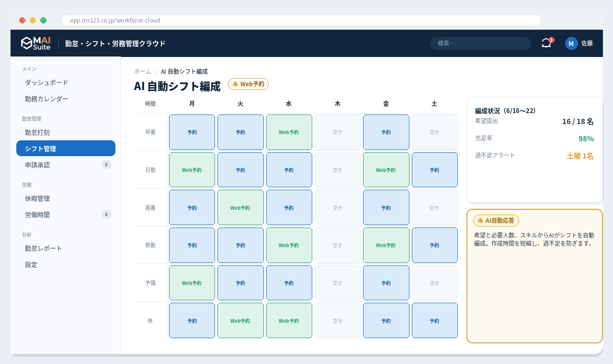The width and height of the screenshot is (613, 364).
Task: Focus the 検索 search field
Action: tap(480, 43)
